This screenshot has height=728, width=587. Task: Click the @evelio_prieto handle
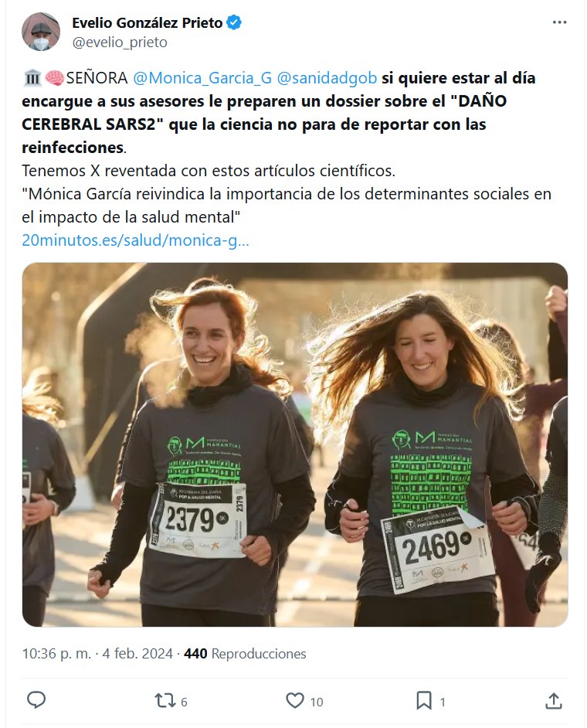pos(120,43)
